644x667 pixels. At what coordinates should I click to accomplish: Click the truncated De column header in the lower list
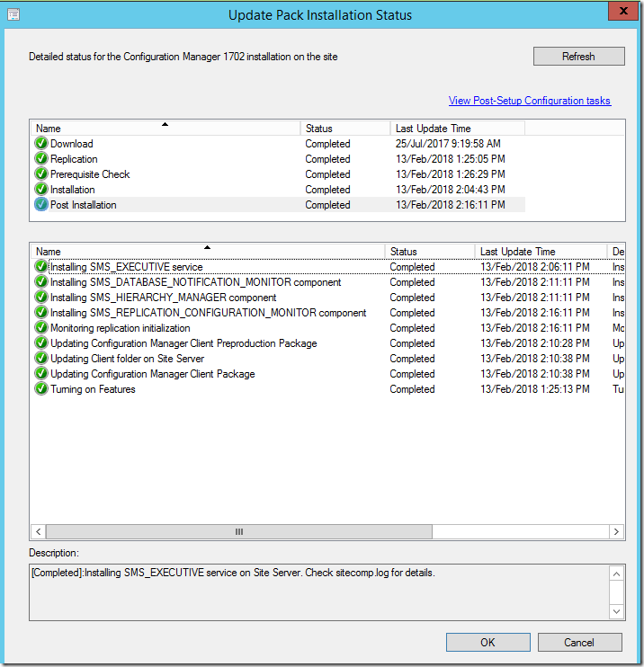coord(616,252)
